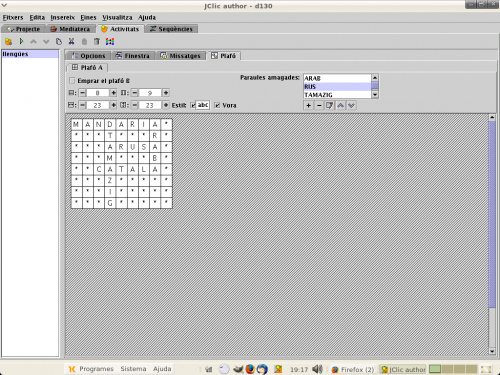Open the Insereix menu
Image resolution: width=500 pixels, height=375 pixels.
point(62,17)
